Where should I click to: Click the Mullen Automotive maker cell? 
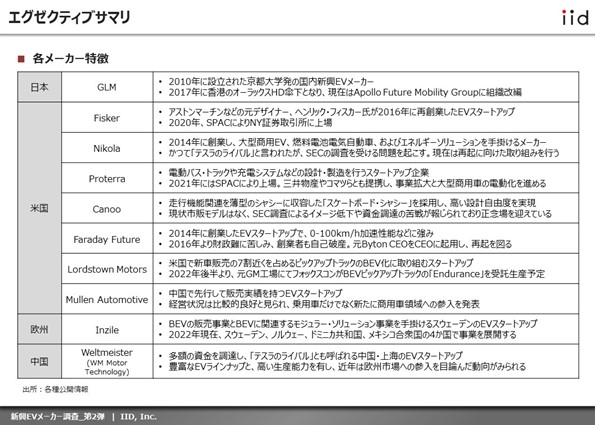pos(107,299)
